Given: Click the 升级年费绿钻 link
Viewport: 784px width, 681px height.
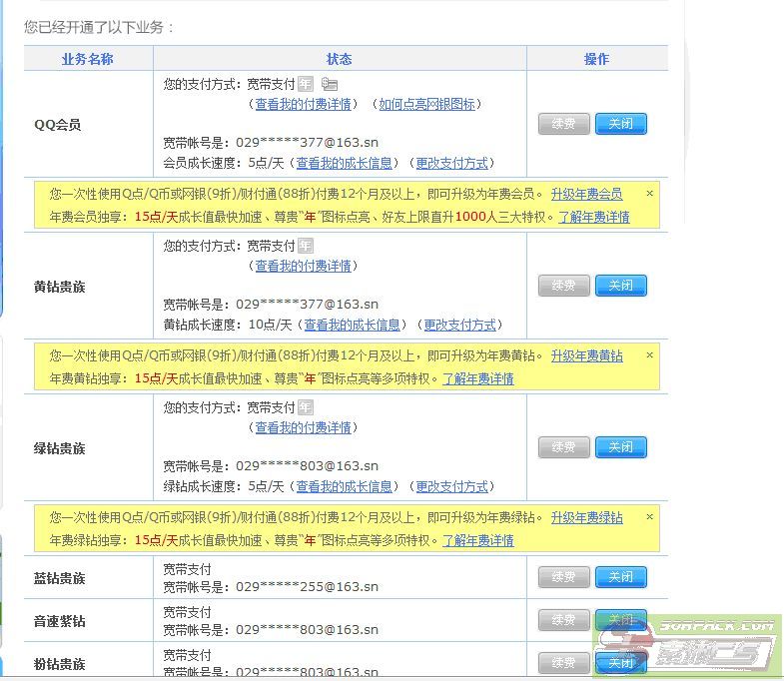Looking at the screenshot, I should coord(586,517).
